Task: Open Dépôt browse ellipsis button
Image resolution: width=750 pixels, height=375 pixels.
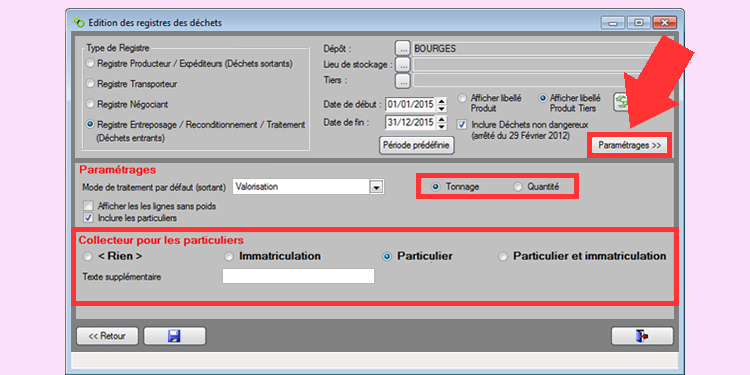Action: tap(403, 48)
